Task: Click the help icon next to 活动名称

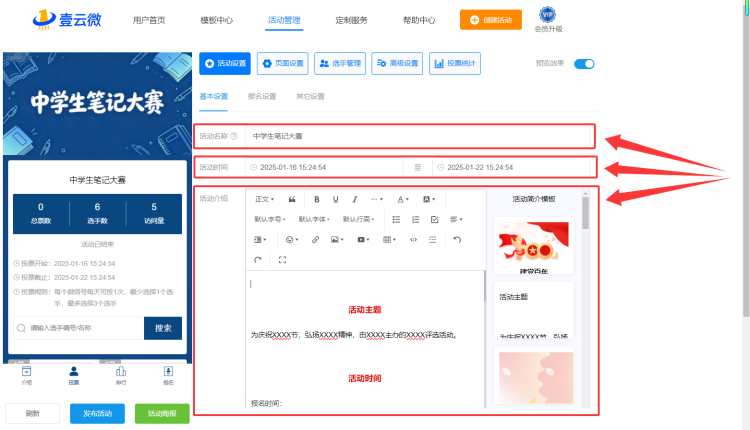Action: (x=234, y=136)
